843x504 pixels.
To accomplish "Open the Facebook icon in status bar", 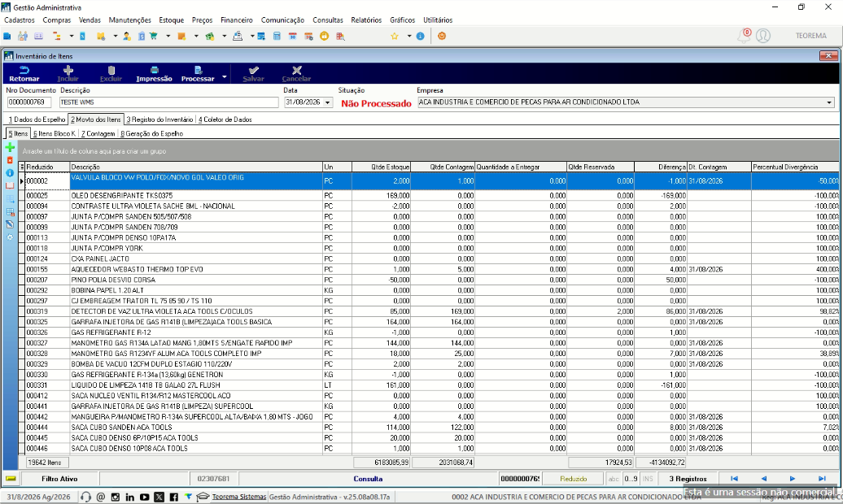I will pos(173,497).
